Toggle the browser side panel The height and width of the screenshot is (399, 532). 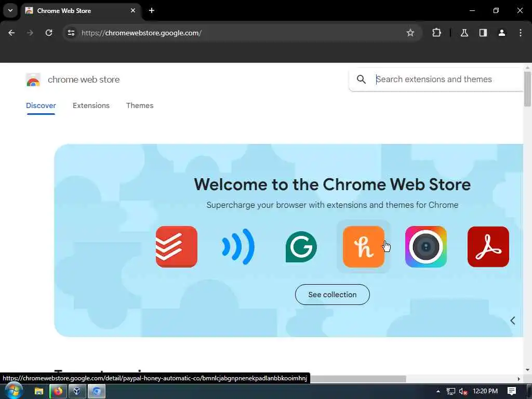click(483, 33)
